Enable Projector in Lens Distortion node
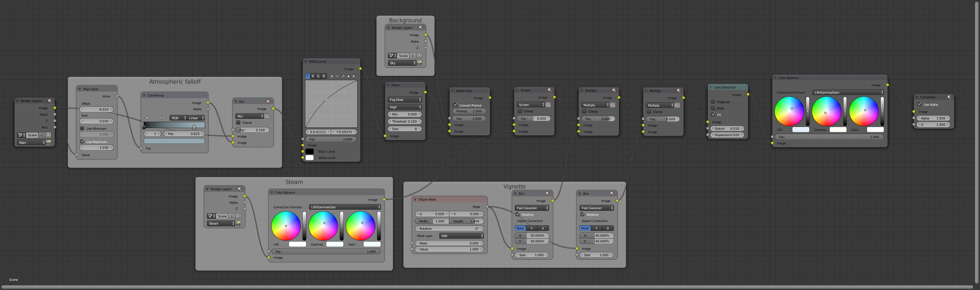The image size is (980, 290). (x=713, y=102)
